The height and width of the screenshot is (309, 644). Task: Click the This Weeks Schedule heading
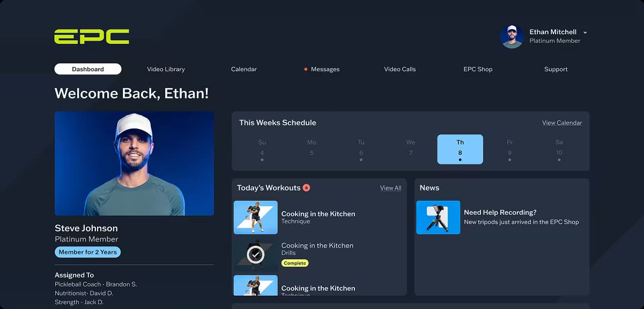point(278,123)
